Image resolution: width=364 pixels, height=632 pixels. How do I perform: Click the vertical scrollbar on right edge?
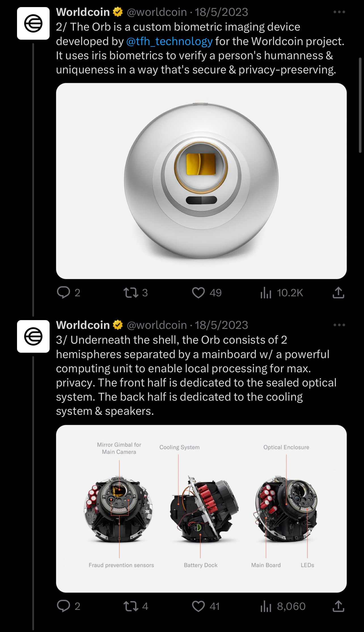(360, 105)
